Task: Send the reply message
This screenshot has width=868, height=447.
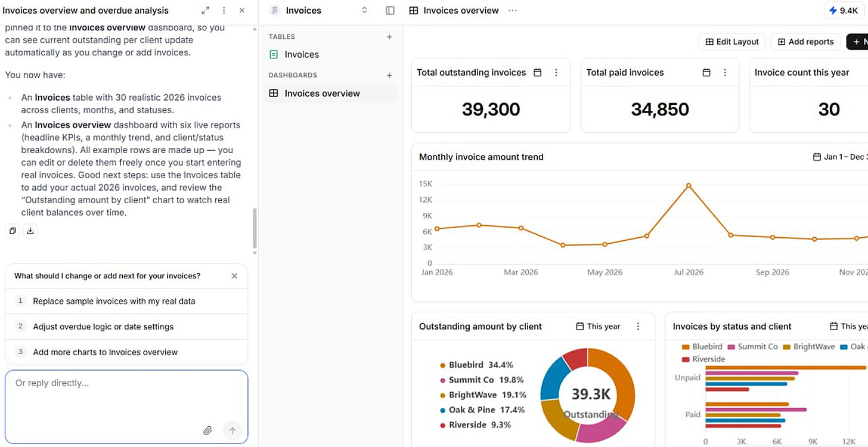Action: click(x=232, y=430)
